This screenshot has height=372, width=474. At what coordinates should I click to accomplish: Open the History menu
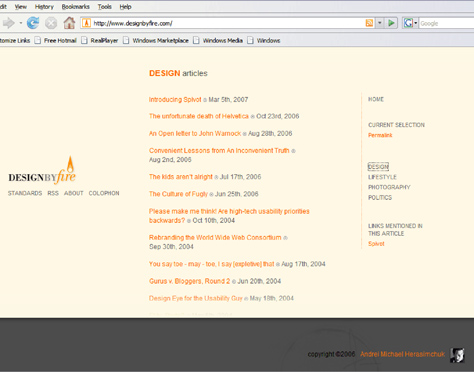[x=44, y=7]
